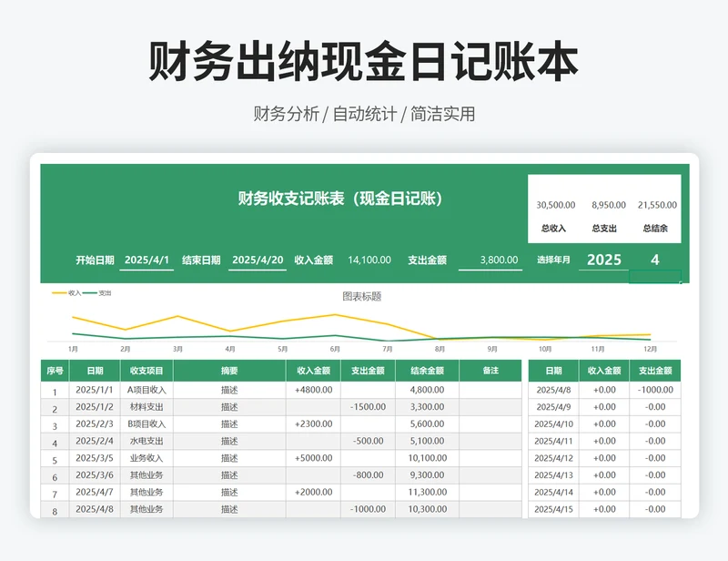
Task: Click the right table date 2025/4/10
Action: tap(553, 423)
